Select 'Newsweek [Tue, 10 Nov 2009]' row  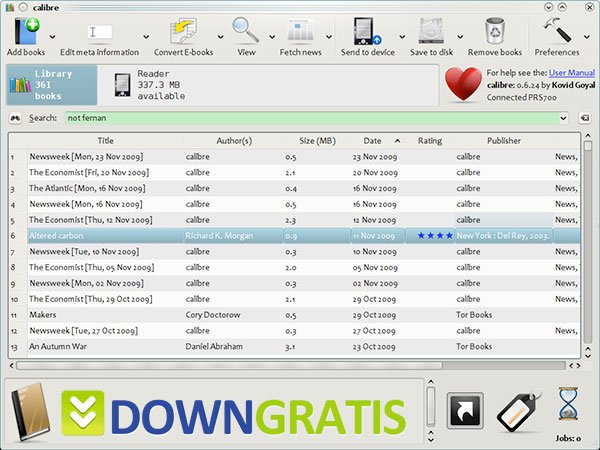click(304, 252)
